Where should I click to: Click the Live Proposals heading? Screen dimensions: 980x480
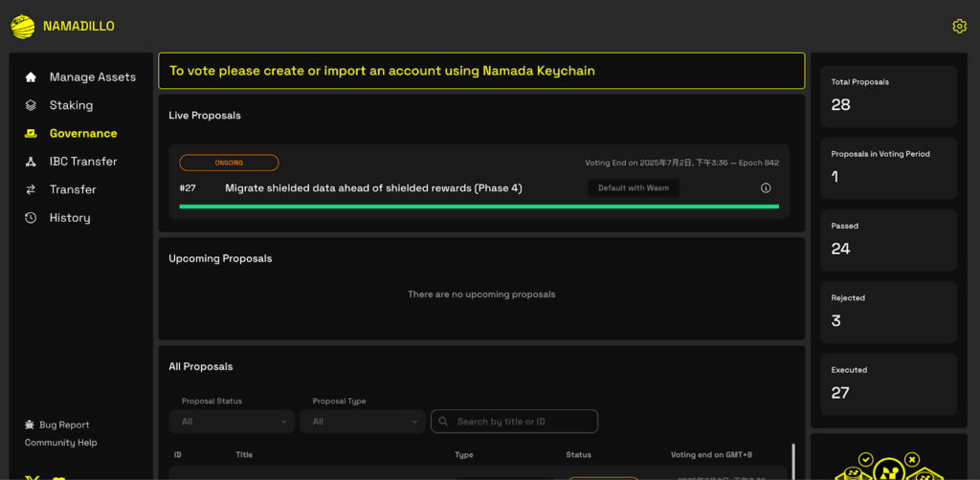click(x=205, y=116)
